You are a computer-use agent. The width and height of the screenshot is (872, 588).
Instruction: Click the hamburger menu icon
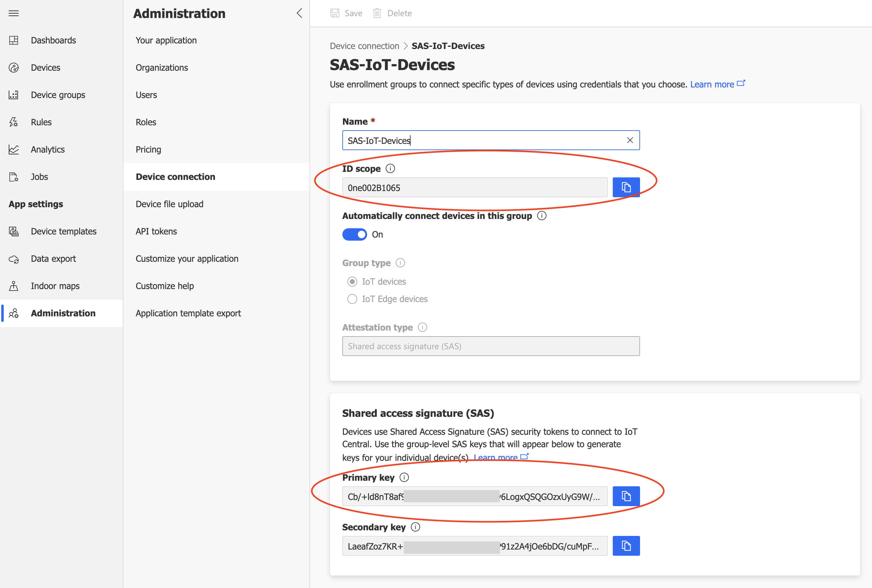coord(14,14)
